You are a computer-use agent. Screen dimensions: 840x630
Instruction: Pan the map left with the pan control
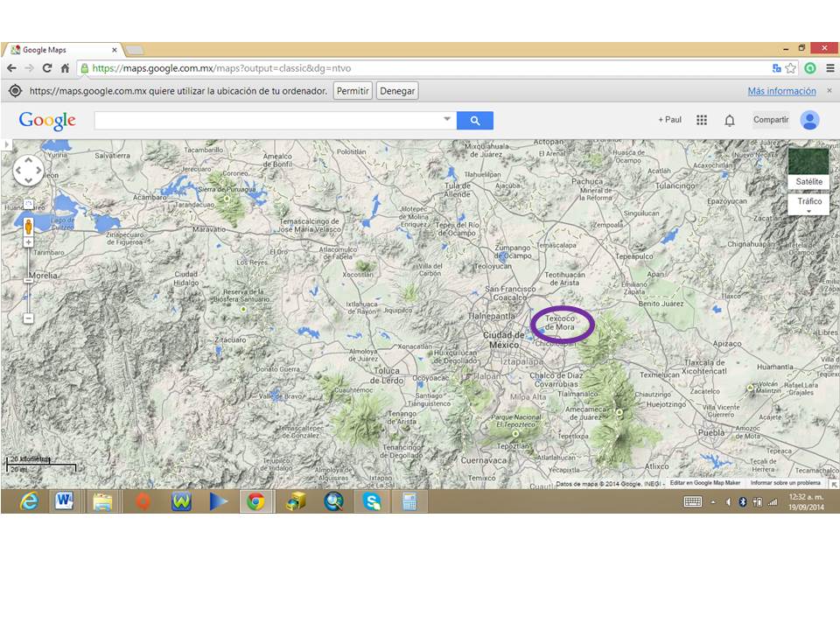coord(18,171)
